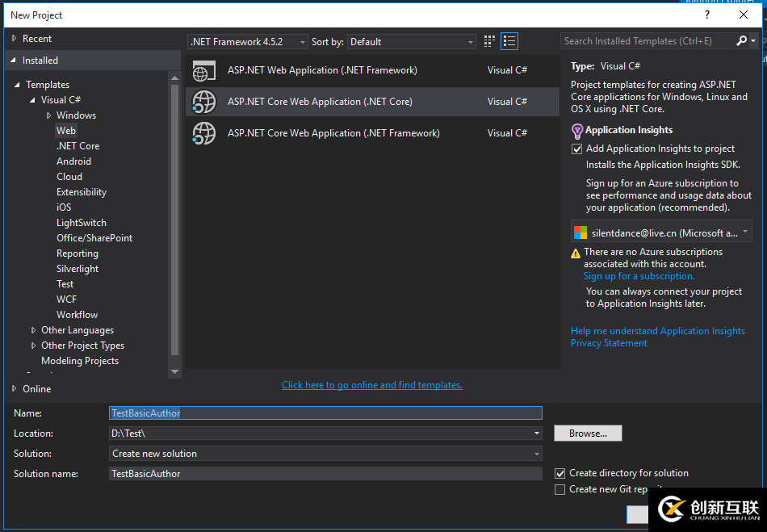
Task: Collapse the Visual C# node
Action: (32, 100)
